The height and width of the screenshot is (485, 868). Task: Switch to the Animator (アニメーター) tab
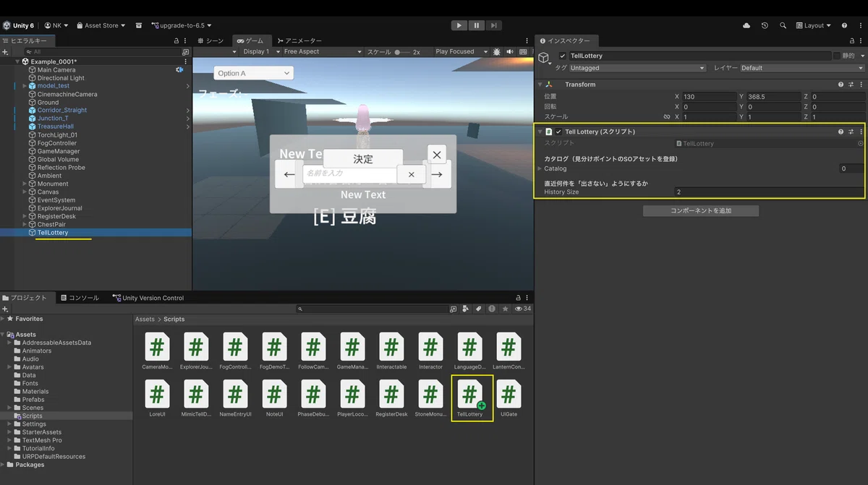pos(299,41)
